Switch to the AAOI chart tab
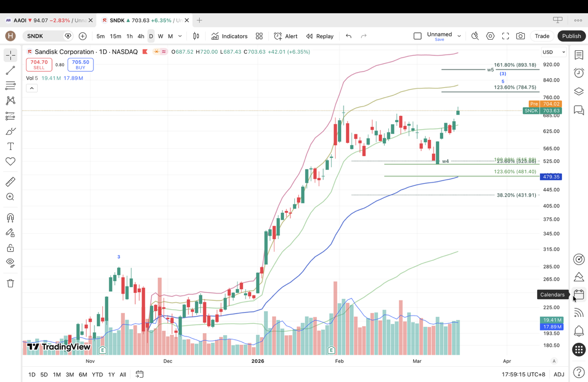Screen dimensions: 588x382 point(47,21)
